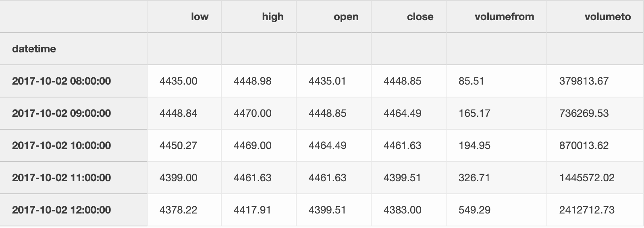644x228 pixels.
Task: Select the volumeto value 1445572.02
Action: point(586,178)
